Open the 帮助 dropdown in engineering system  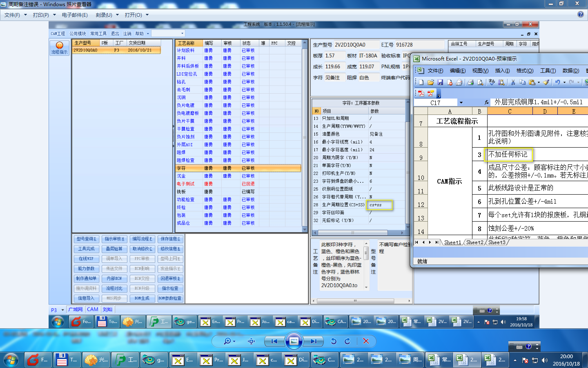tap(142, 34)
